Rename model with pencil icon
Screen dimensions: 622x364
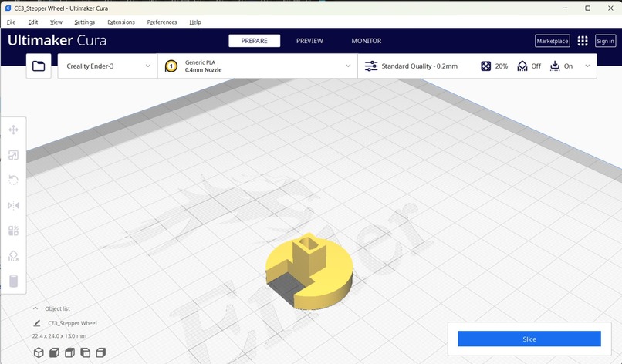(x=37, y=323)
